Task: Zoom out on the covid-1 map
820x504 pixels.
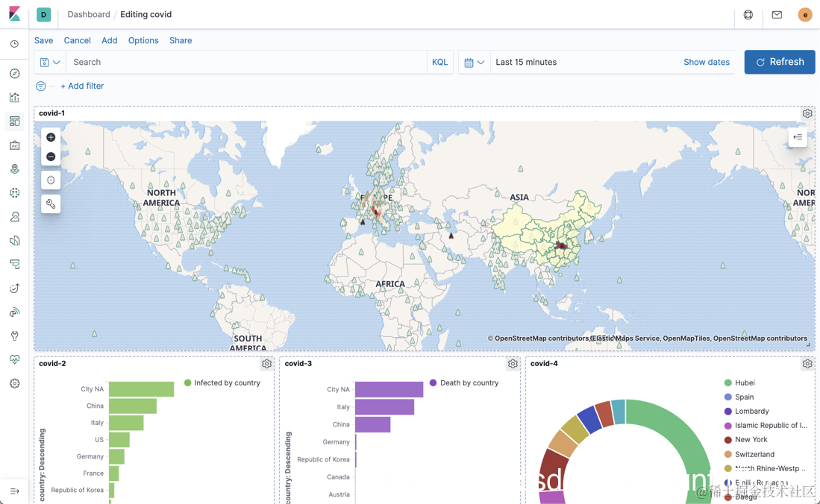Action: (x=51, y=157)
